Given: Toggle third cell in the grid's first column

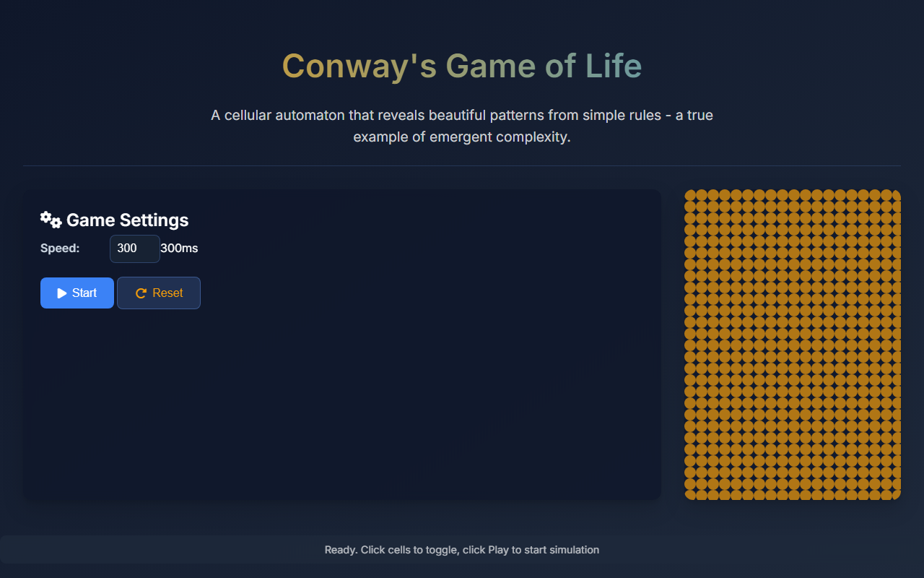Looking at the screenshot, I should [690, 218].
